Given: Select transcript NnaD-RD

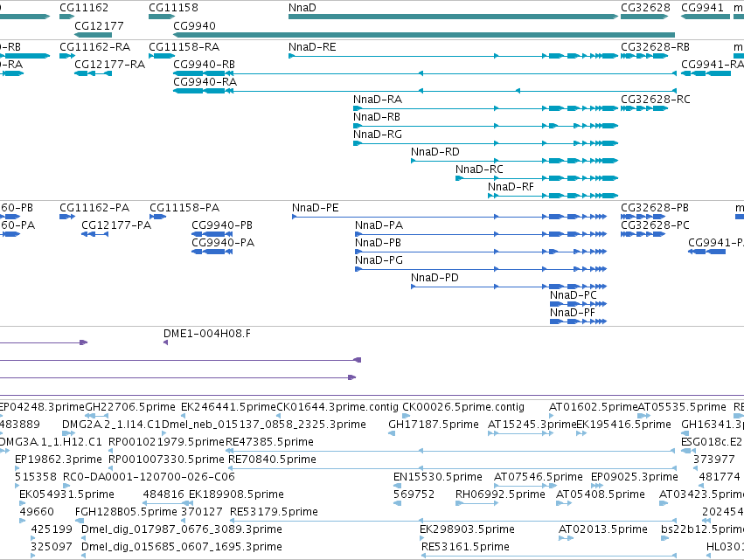Looking at the screenshot, I should tap(514, 161).
